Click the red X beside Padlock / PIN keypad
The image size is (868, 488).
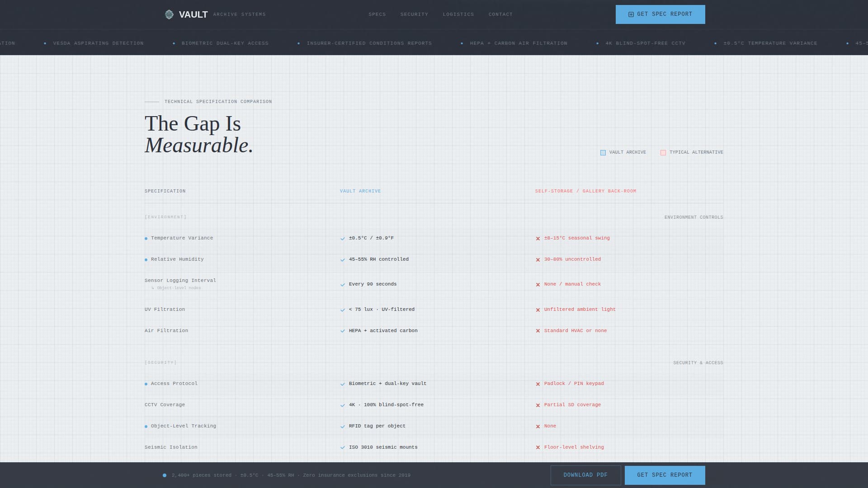point(538,384)
